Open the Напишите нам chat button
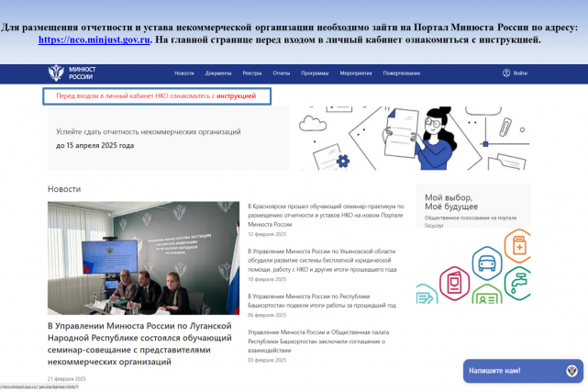The height and width of the screenshot is (392, 588). (523, 371)
